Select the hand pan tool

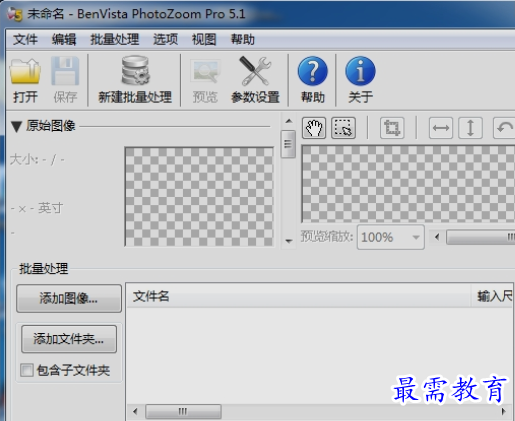pos(314,128)
